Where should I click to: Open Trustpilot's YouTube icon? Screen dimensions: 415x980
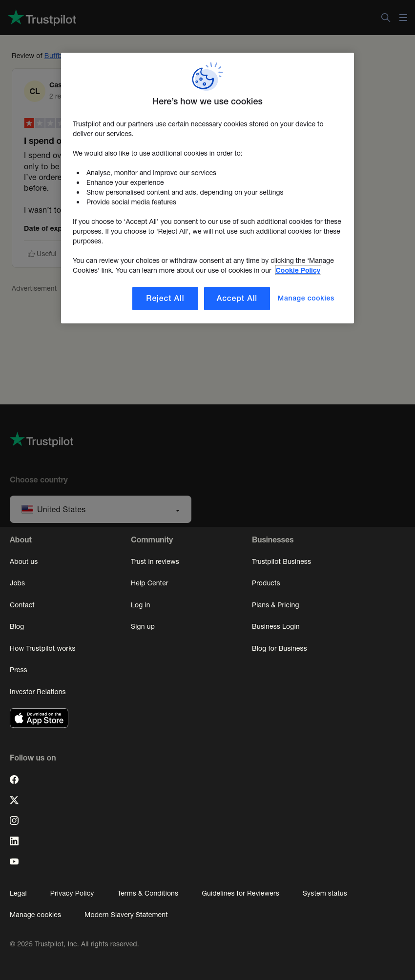click(x=14, y=861)
